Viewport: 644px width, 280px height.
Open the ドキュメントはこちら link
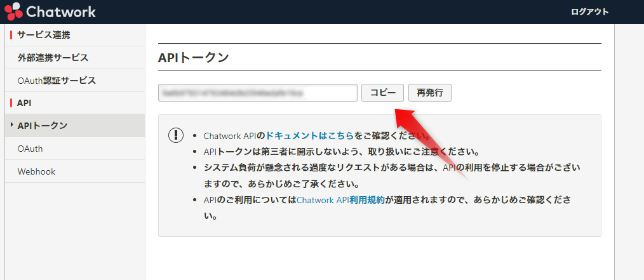[x=310, y=135]
